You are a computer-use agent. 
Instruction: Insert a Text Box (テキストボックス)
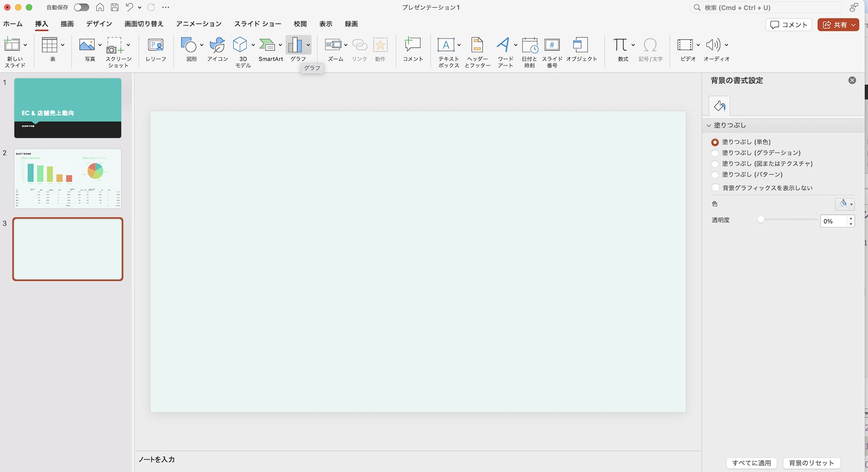(x=446, y=45)
